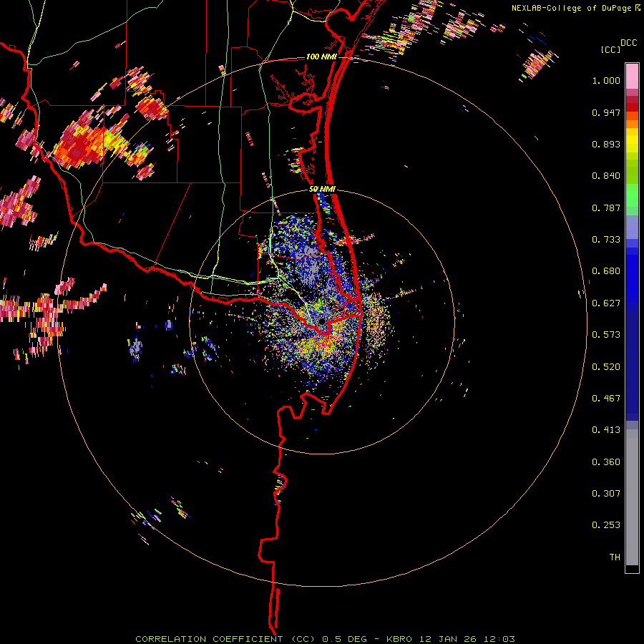Click the 50 NMI range ring label
The height and width of the screenshot is (644, 644).
coord(322,189)
